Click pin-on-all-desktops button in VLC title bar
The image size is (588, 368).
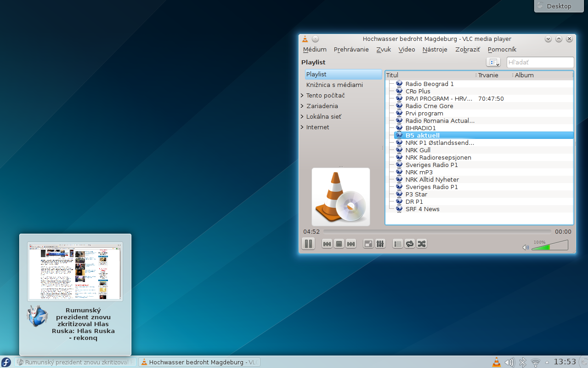click(315, 39)
